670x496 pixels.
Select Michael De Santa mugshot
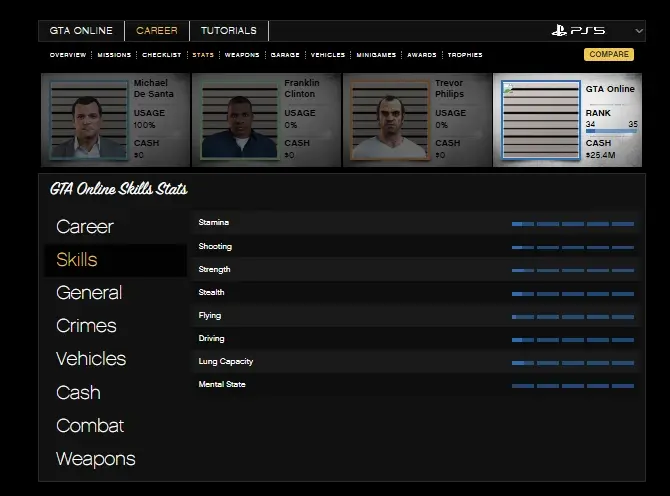point(89,120)
